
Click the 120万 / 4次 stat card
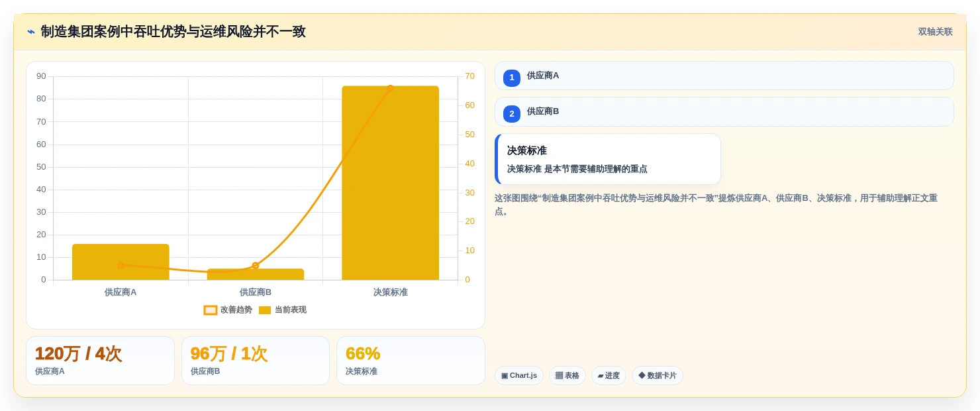coord(100,361)
